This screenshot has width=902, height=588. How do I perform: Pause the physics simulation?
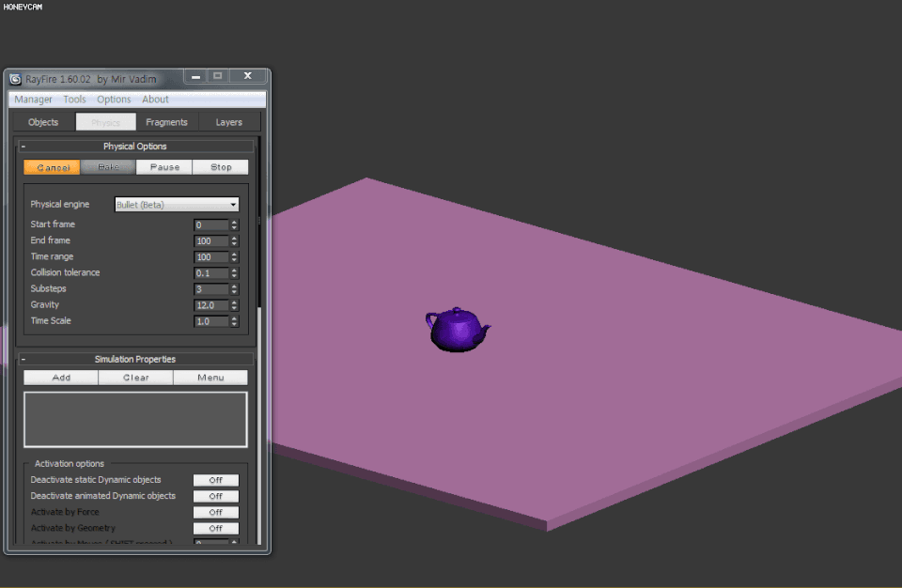pos(164,167)
